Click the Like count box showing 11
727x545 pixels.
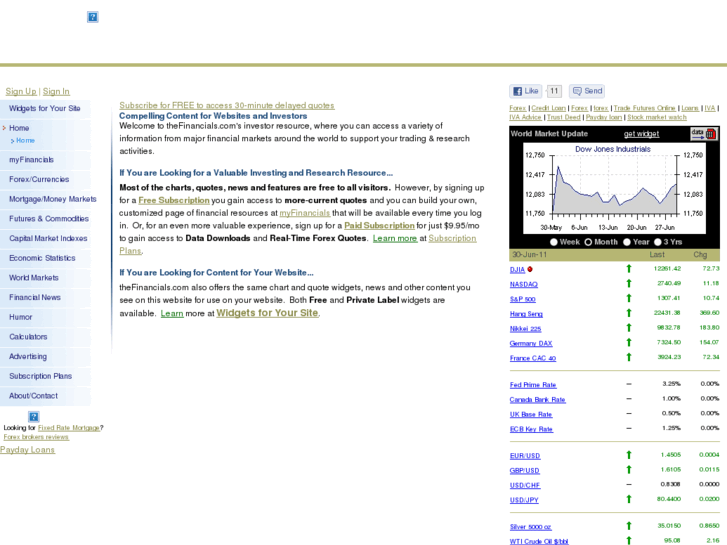tap(554, 91)
